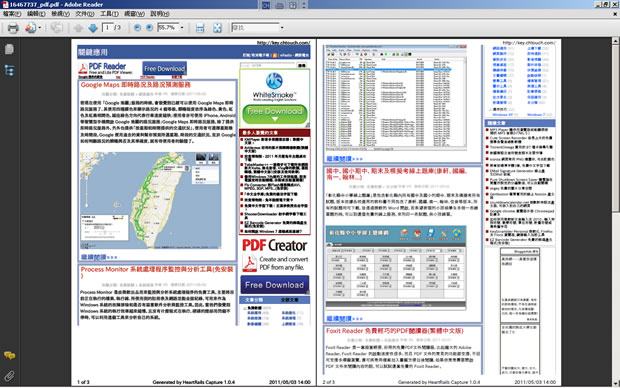Viewport: 620px width, 388px height.
Task: Click the CH language indicator in title bar
Action: coord(266,5)
